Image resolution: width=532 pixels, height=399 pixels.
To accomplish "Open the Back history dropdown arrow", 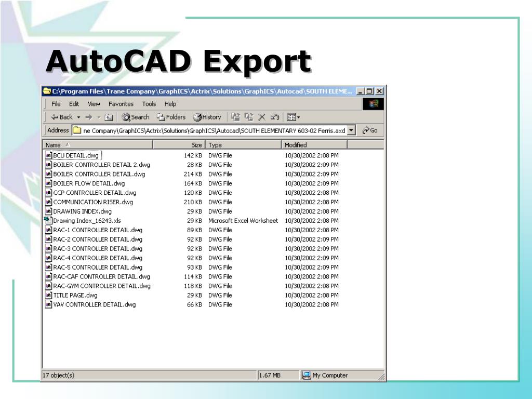I will tap(78, 117).
